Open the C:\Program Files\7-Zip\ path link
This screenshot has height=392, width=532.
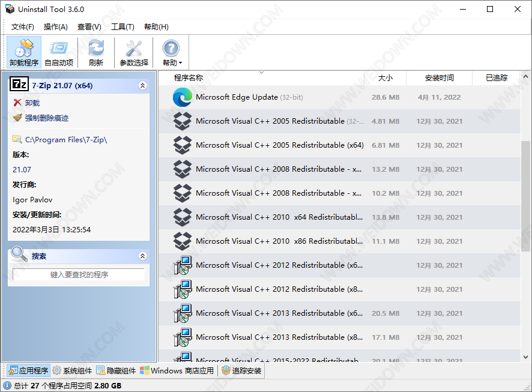[x=66, y=139]
